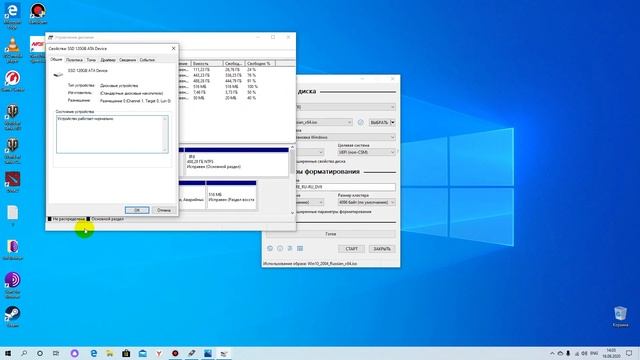Switch to Общие tab in properties dialog
Image resolution: width=640 pixels, height=360 pixels.
click(x=56, y=60)
